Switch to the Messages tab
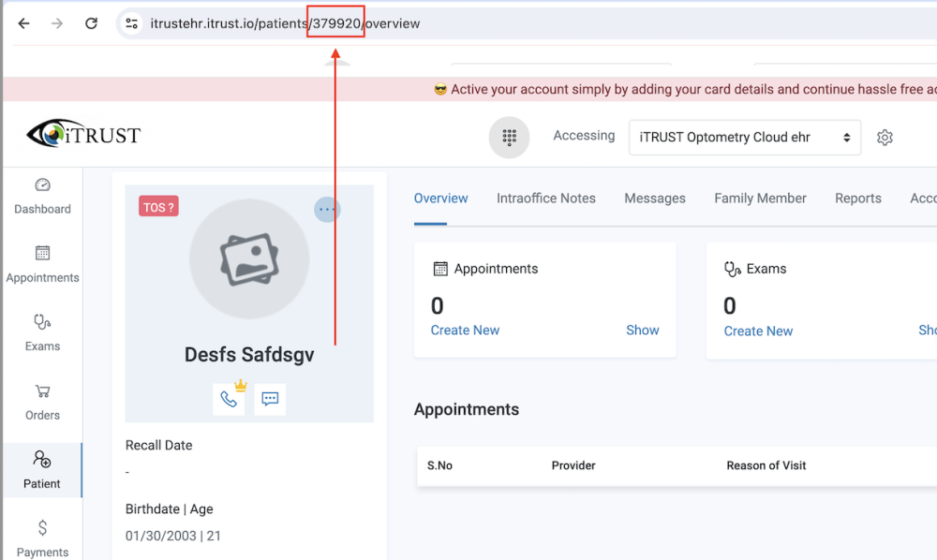 (655, 199)
